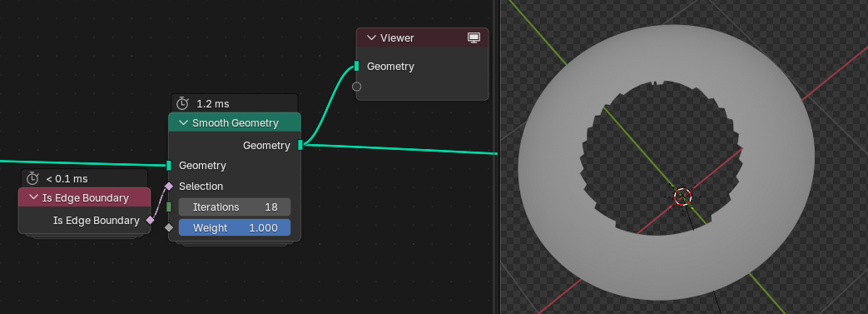Image resolution: width=868 pixels, height=314 pixels.
Task: Select the Viewer node title
Action: pos(397,38)
